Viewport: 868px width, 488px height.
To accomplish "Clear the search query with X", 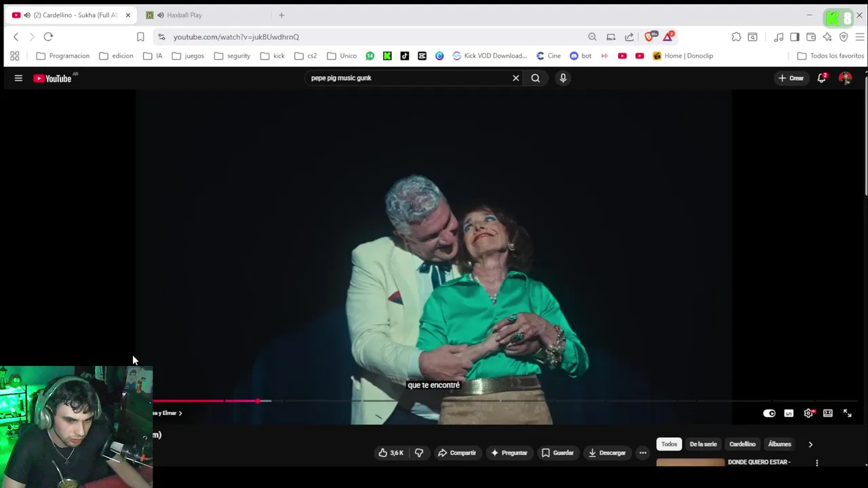I will 515,78.
